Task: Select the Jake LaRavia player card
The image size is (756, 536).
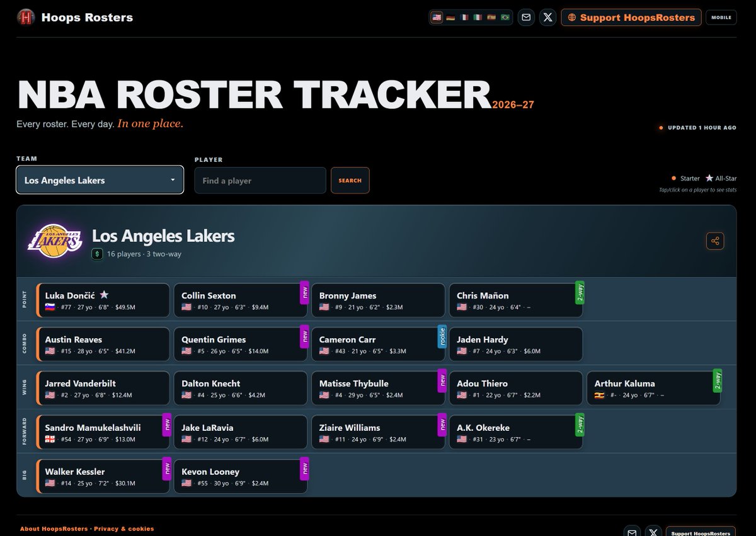Action: 241,432
